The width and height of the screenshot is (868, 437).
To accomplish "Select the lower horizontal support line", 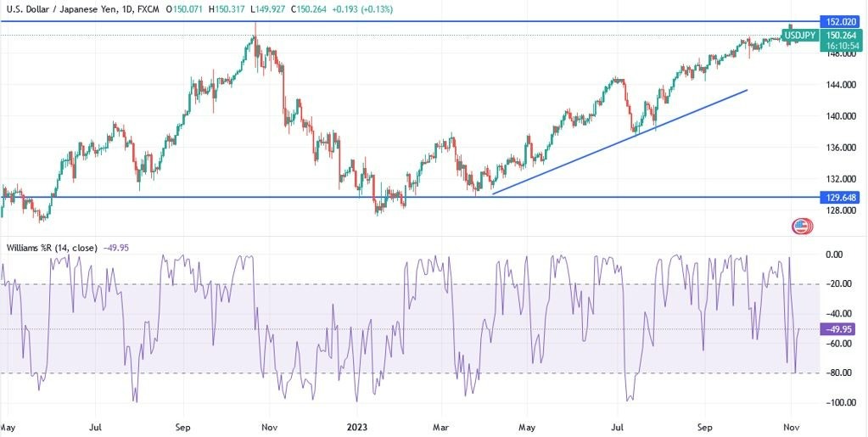I will (410, 197).
